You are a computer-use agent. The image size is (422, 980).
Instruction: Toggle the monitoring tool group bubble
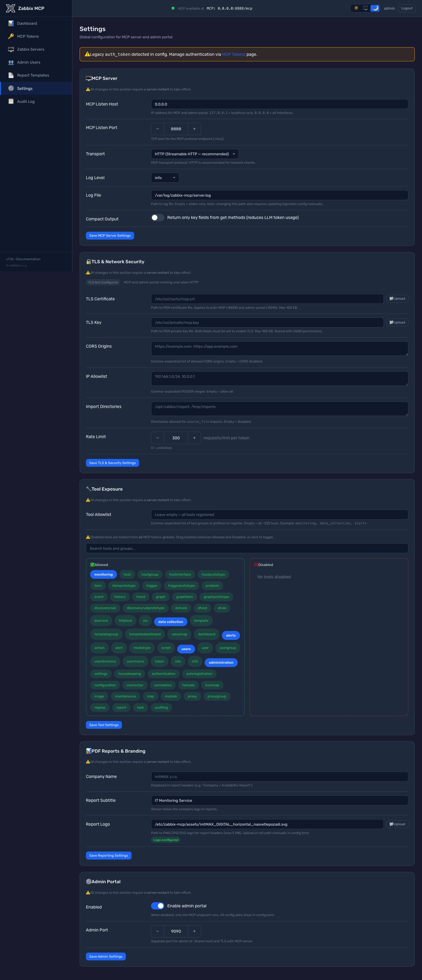103,574
